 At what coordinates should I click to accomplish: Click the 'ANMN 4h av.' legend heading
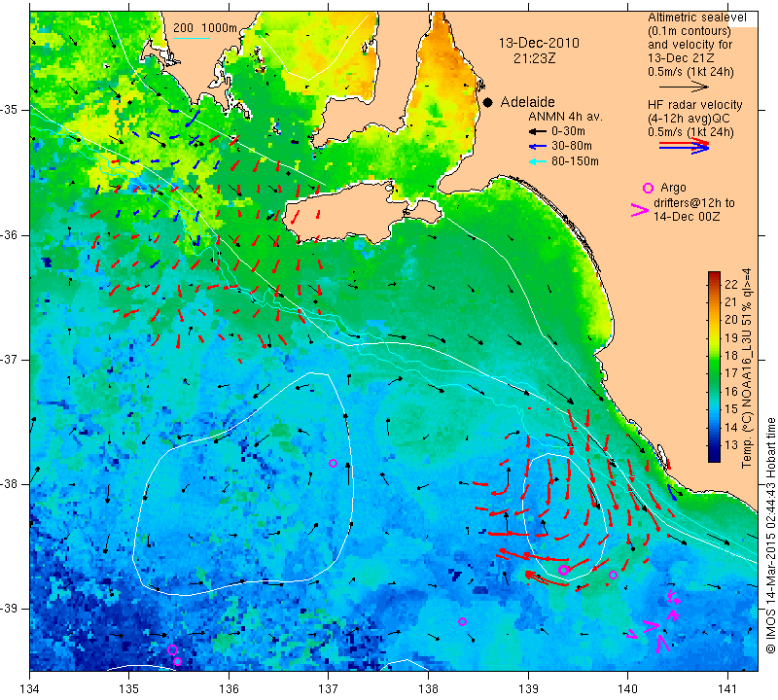pyautogui.click(x=565, y=117)
